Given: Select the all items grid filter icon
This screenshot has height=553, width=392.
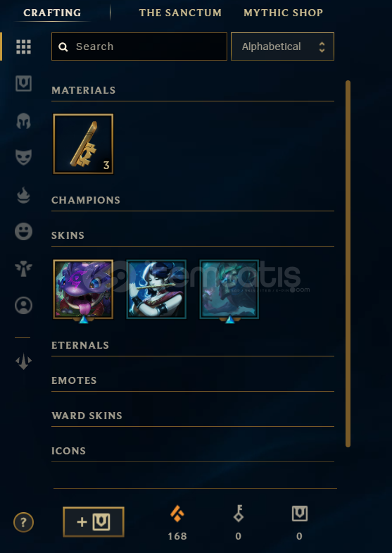Looking at the screenshot, I should (24, 47).
